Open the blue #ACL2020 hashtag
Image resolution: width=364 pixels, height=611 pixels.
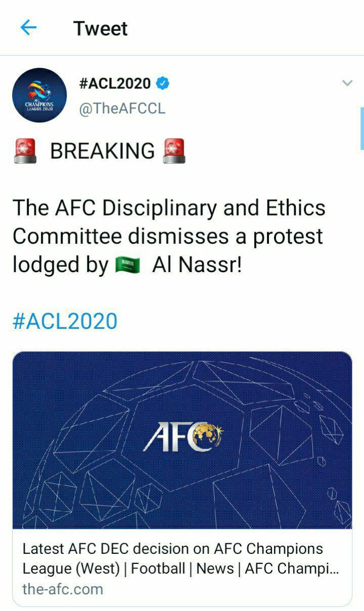[x=65, y=321]
